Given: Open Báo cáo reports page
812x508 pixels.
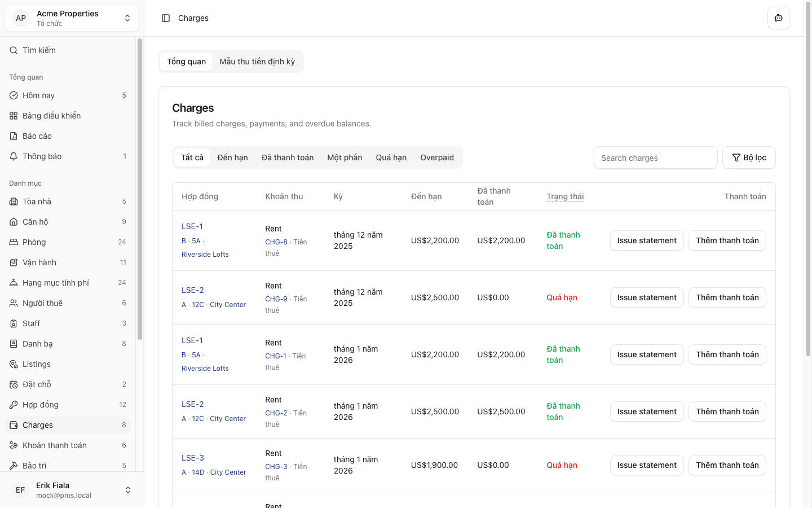Looking at the screenshot, I should [x=37, y=136].
